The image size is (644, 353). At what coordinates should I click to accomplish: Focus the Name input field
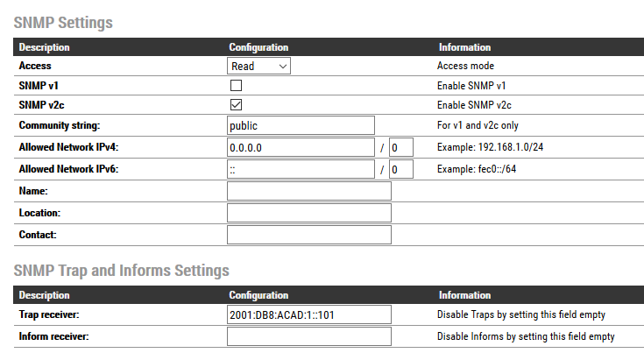pos(308,191)
